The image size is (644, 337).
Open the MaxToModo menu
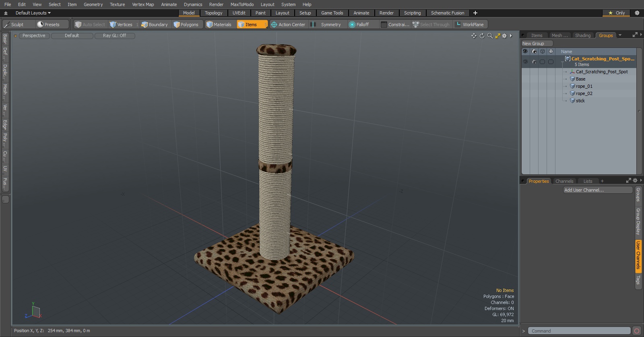tap(242, 4)
